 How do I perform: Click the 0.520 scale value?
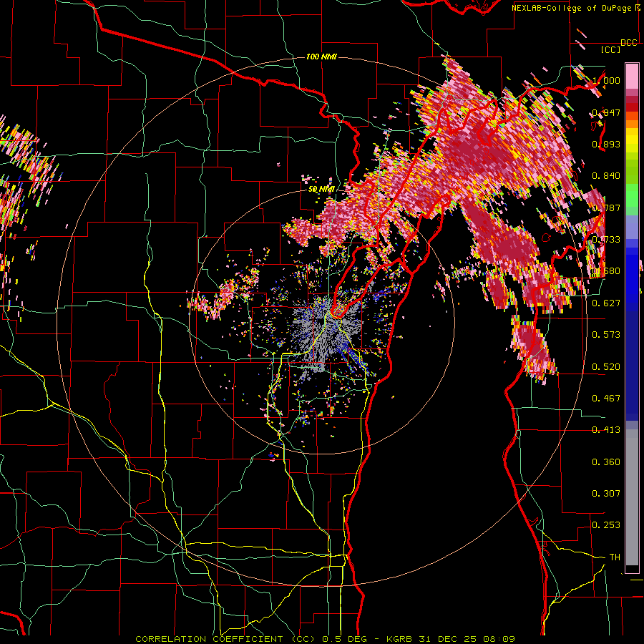click(x=606, y=367)
